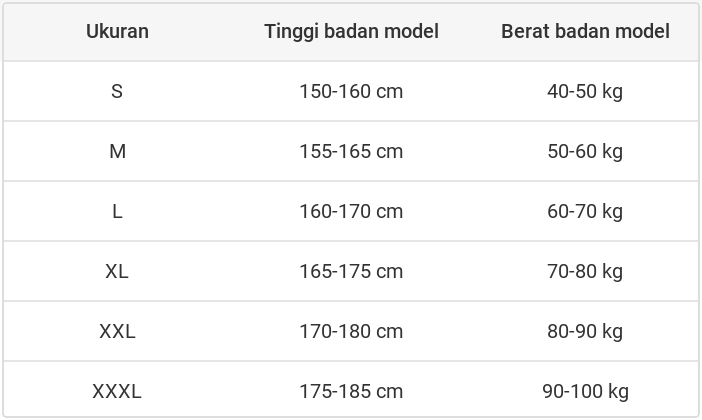702x420 pixels.
Task: Select the XXXL size cell
Action: [x=117, y=391]
